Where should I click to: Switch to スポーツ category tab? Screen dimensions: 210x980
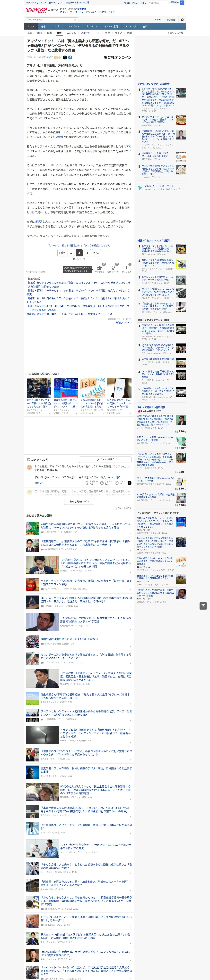[x=86, y=33]
